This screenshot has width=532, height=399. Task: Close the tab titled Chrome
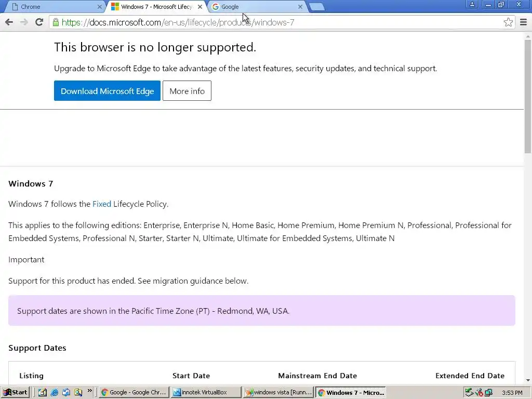pos(99,7)
